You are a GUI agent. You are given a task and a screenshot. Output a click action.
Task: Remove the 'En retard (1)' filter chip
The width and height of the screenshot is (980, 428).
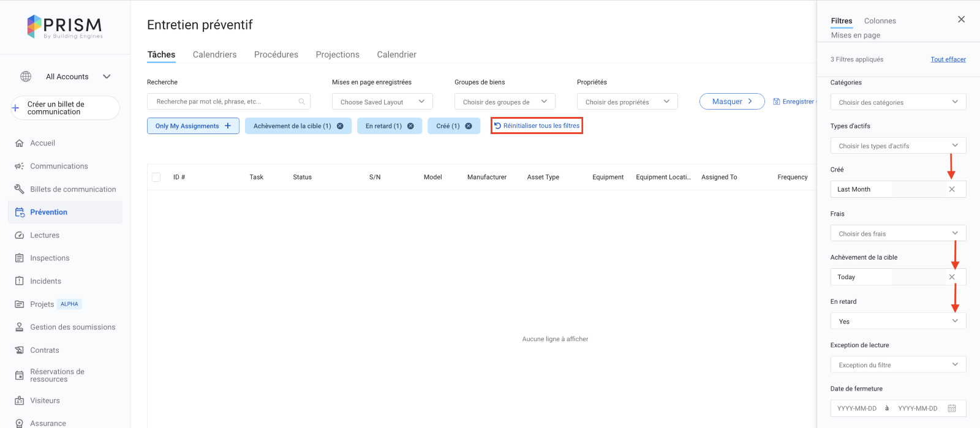coord(410,126)
